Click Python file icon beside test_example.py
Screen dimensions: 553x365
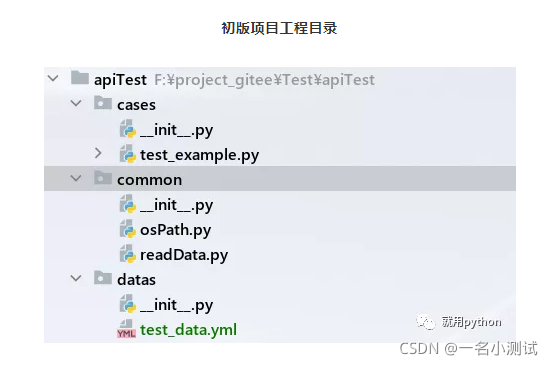click(x=128, y=154)
